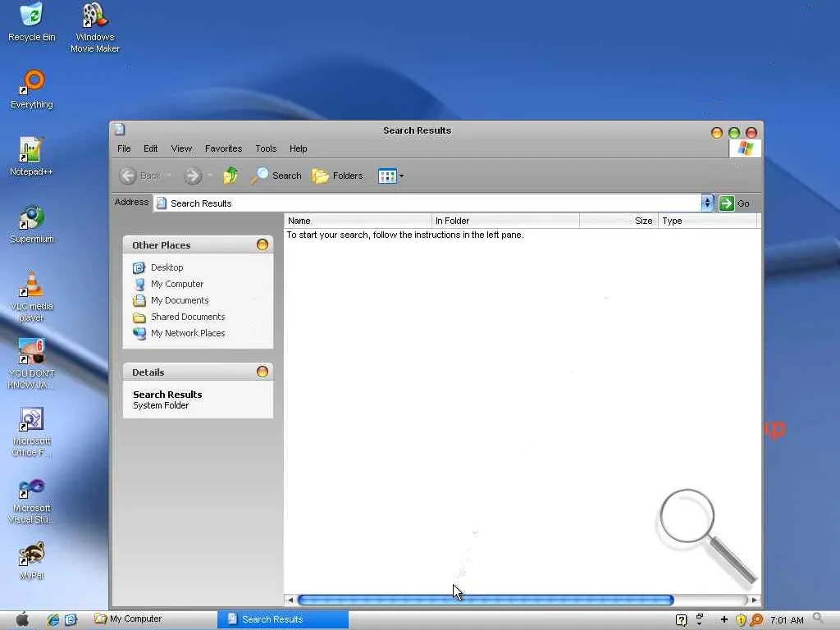840x630 pixels.
Task: Launch Internet Explorer from quick launch
Action: pos(53,620)
